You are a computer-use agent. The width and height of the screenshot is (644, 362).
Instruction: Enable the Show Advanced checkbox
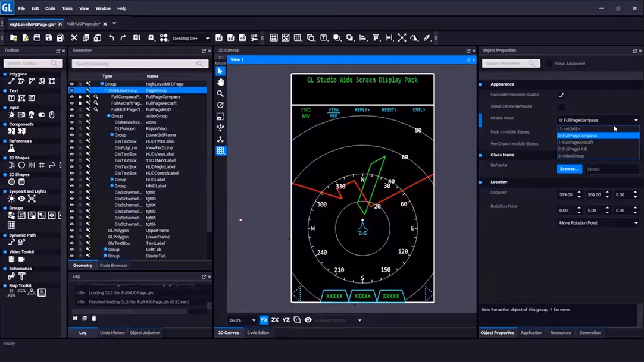548,64
